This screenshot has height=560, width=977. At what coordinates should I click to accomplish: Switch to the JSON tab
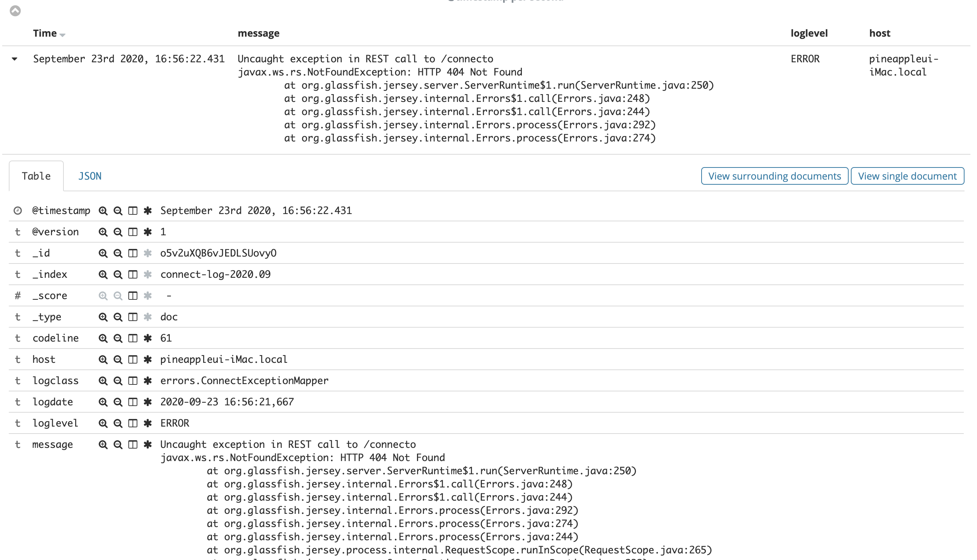pyautogui.click(x=89, y=176)
